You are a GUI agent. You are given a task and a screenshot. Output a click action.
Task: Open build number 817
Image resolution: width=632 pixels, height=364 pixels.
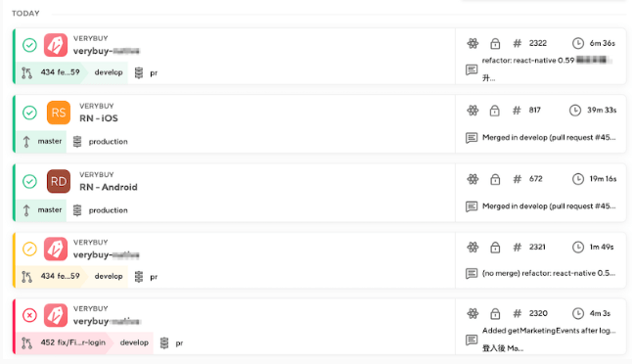click(535, 110)
